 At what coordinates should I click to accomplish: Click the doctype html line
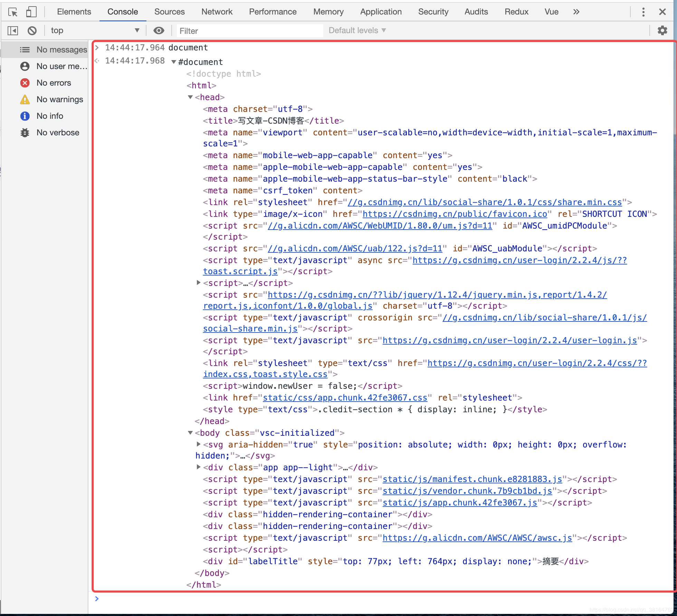tap(224, 74)
